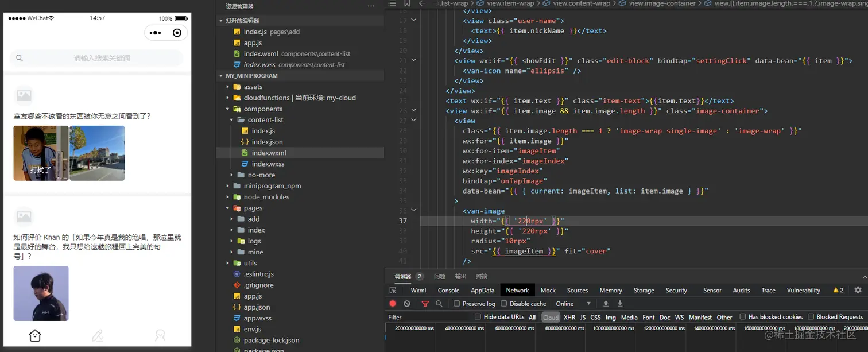The image size is (868, 352).
Task: Click the first post's avatar placeholder icon
Action: click(x=24, y=96)
